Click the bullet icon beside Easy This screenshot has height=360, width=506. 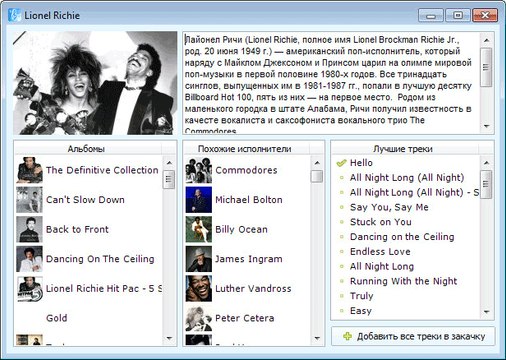341,311
